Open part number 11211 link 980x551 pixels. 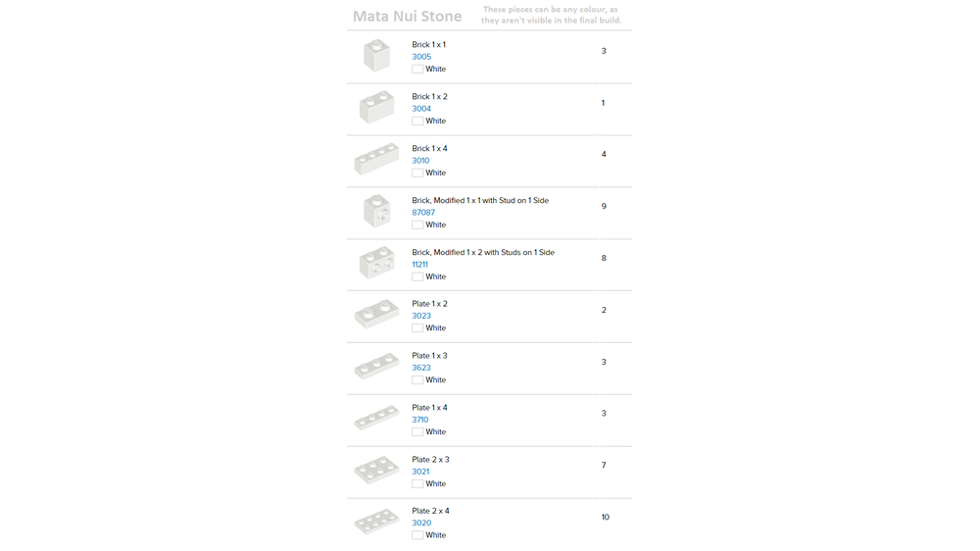click(x=419, y=265)
